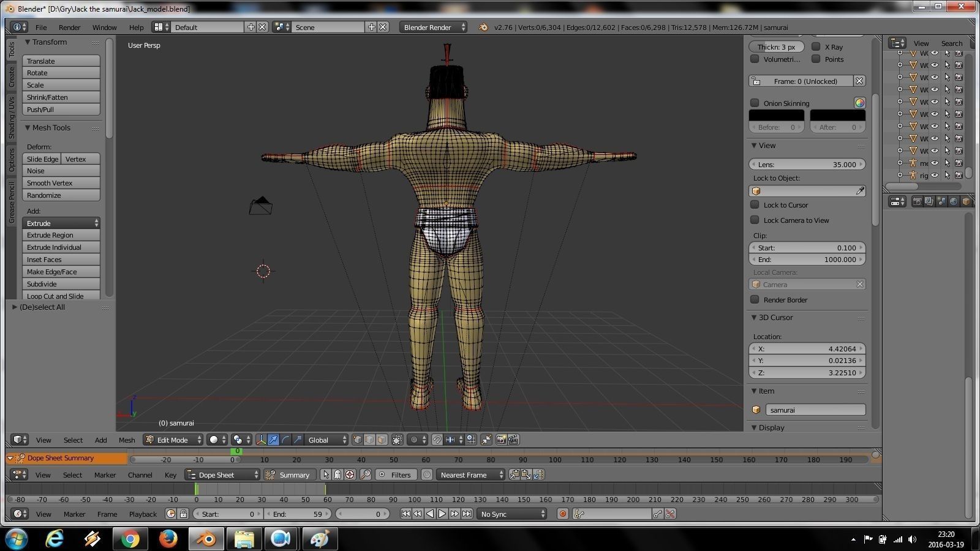Image resolution: width=980 pixels, height=551 pixels.
Task: Enable the Volumetric checkbox
Action: click(755, 59)
